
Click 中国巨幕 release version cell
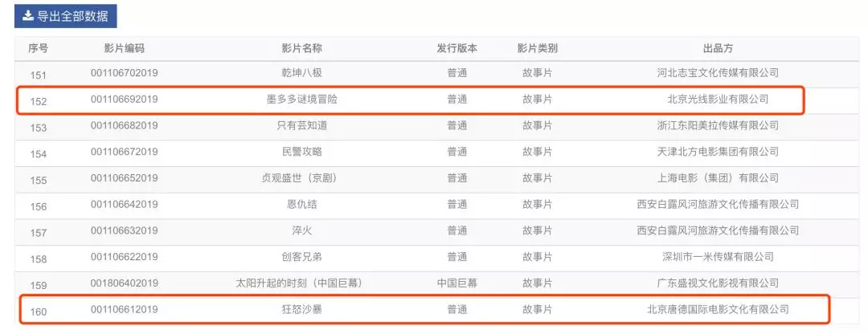coord(457,283)
